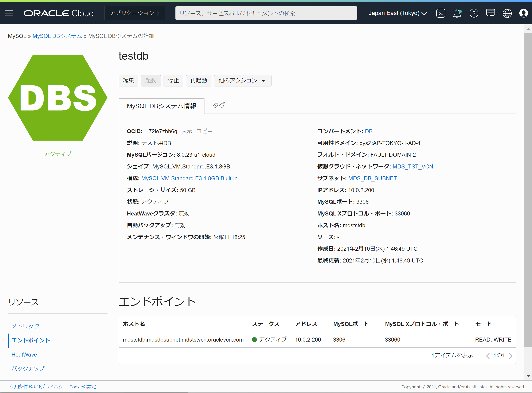Expand the Japan East (Tokyo) region selector
The height and width of the screenshot is (393, 532).
pos(397,13)
